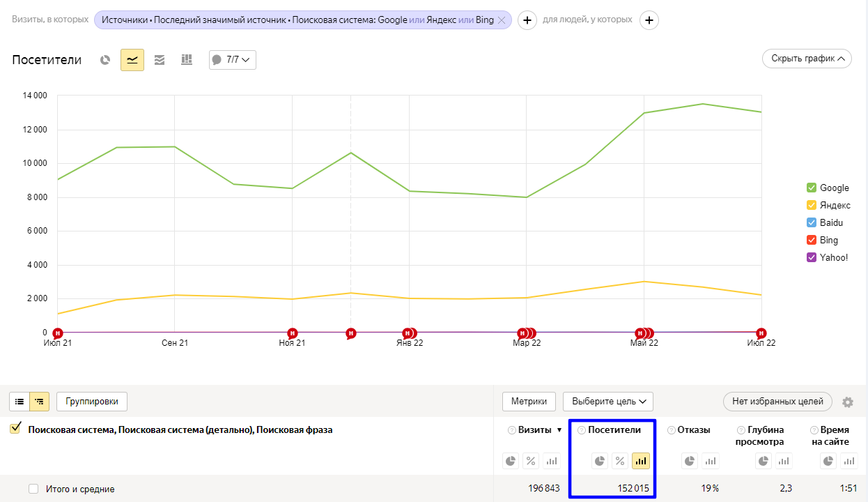
Task: Toggle Google series in chart legend
Action: (x=812, y=188)
